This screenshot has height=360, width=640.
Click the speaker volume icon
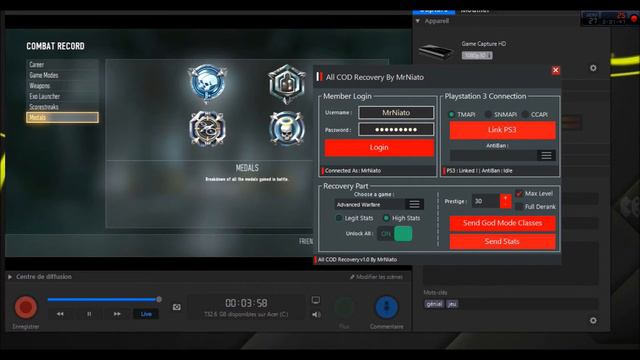click(x=316, y=314)
